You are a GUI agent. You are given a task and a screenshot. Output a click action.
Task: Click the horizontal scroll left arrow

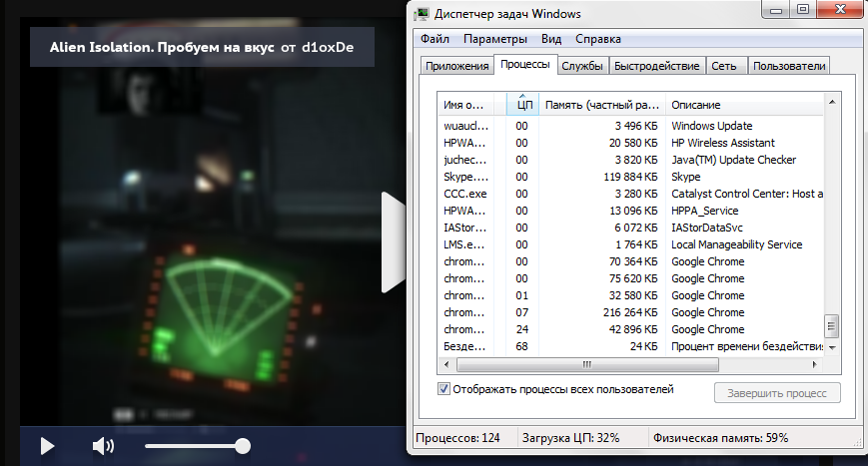tap(447, 364)
